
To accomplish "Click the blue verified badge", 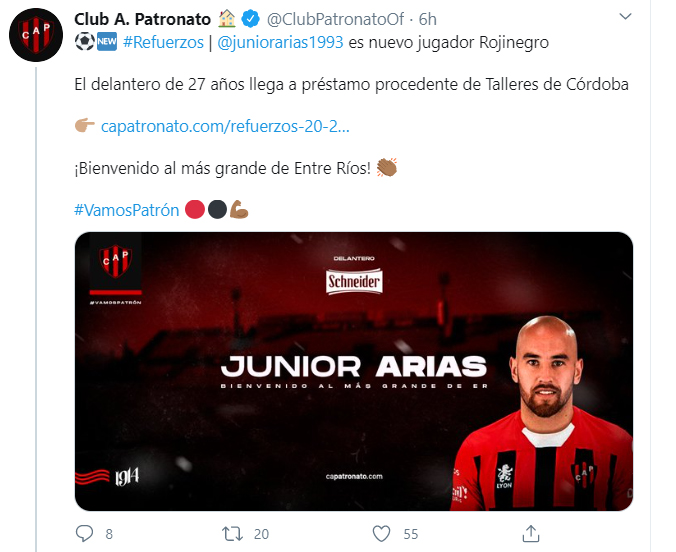I will click(250, 19).
